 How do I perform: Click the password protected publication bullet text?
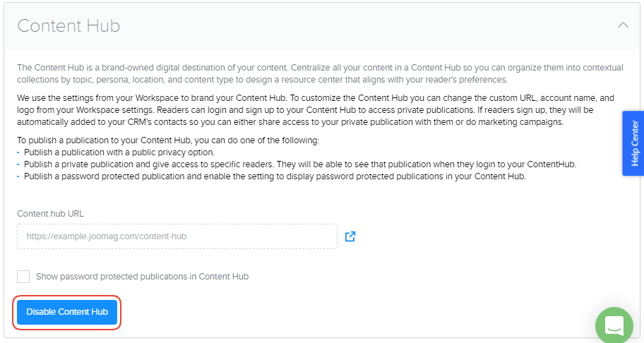point(275,176)
